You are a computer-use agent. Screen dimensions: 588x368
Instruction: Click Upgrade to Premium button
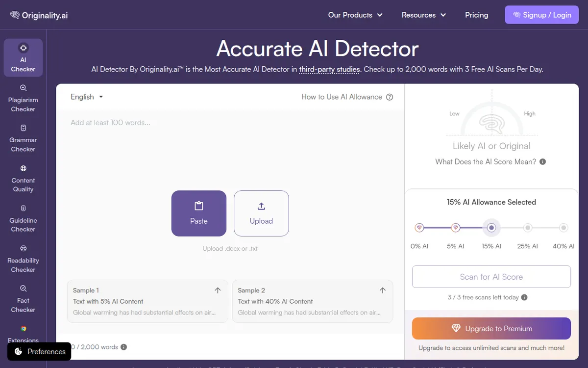491,329
